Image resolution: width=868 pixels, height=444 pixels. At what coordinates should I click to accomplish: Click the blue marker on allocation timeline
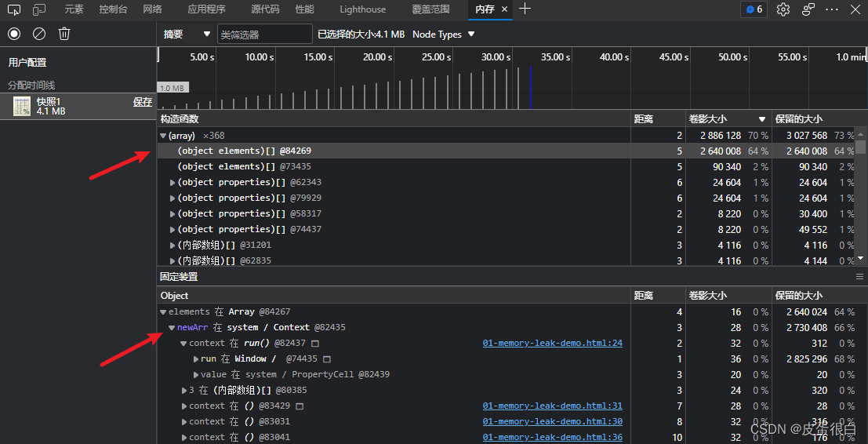pos(530,86)
